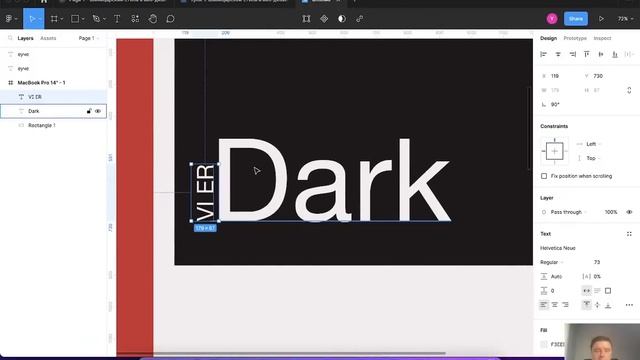Select the Text tool in toolbar
This screenshot has height=360, width=640.
117,19
